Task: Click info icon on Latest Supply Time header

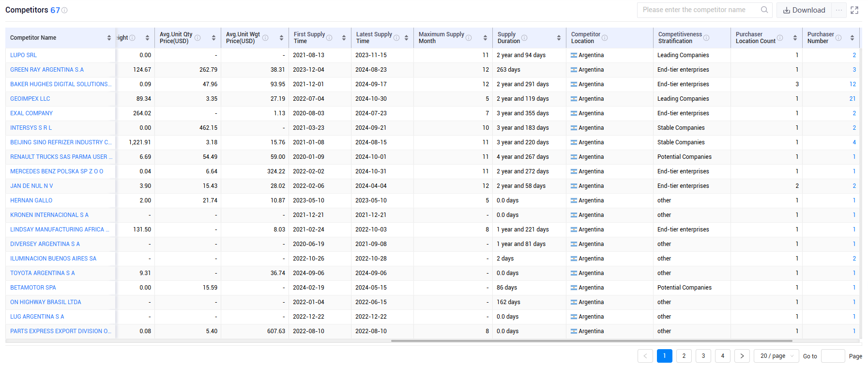Action: (396, 38)
